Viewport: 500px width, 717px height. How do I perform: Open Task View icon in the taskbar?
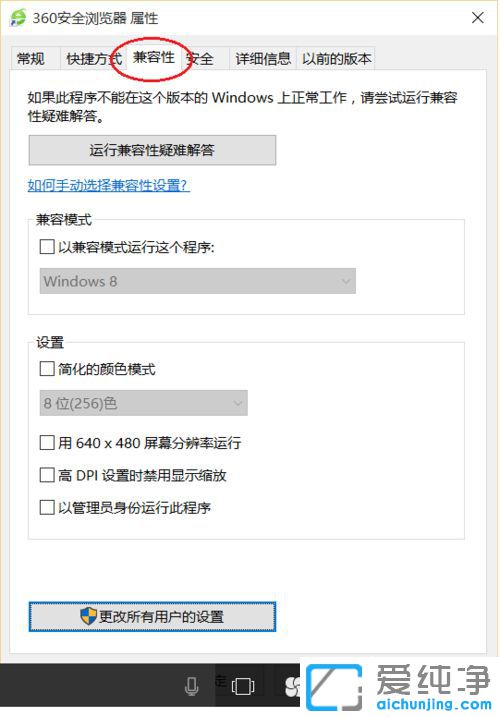[x=243, y=686]
